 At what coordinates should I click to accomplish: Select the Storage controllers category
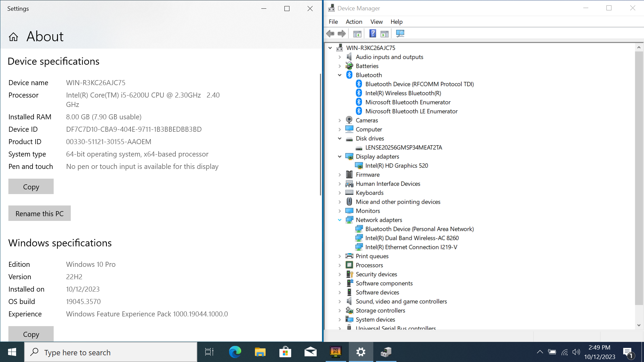pos(380,310)
